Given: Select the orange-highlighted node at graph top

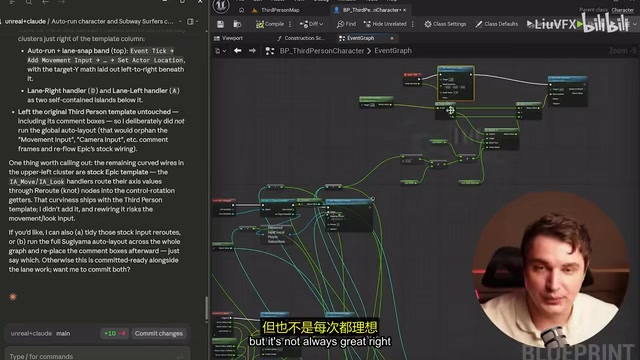Looking at the screenshot, I should pos(456,83).
